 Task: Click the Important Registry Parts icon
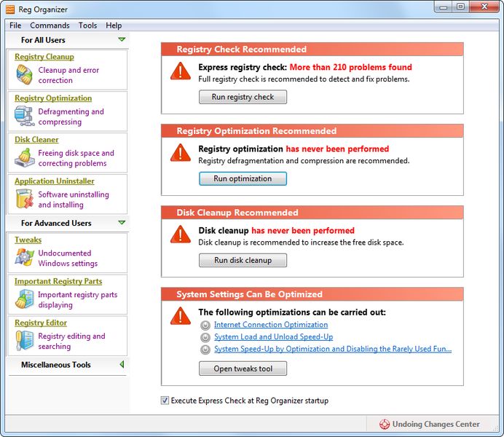tap(25, 299)
